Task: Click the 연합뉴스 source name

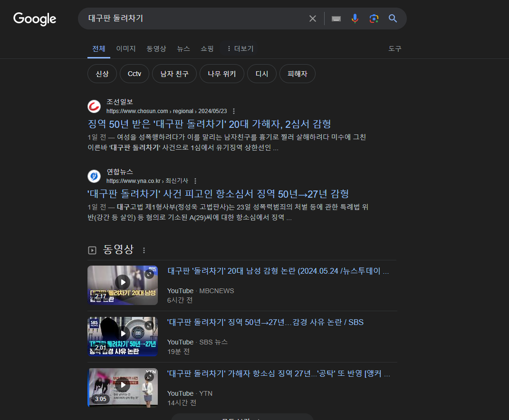Action: (x=120, y=172)
